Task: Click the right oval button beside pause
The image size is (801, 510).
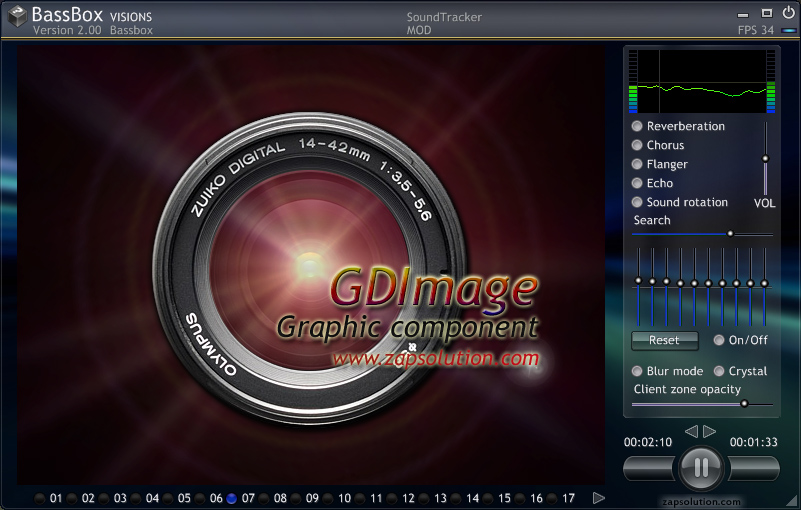Action: click(754, 468)
